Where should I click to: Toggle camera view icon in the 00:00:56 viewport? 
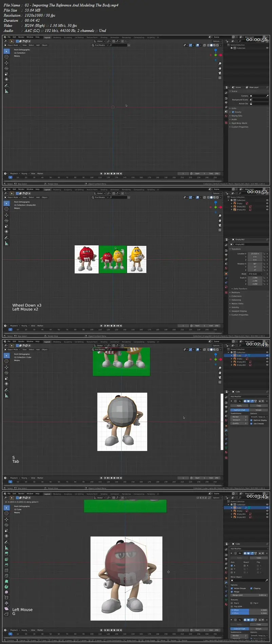[x=220, y=73]
